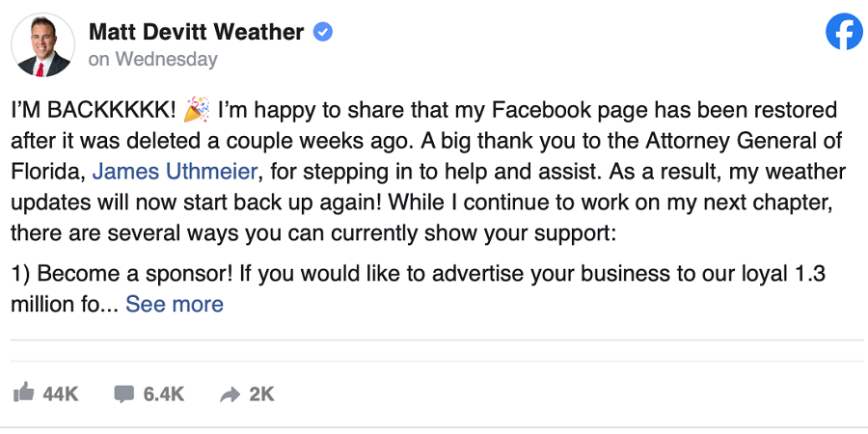Viewport: 868px width, 434px height.
Task: Click the Facebook logo icon
Action: [844, 33]
